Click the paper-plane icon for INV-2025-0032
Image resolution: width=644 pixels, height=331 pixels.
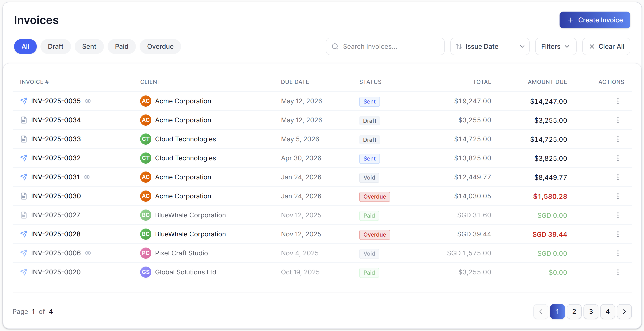point(24,158)
